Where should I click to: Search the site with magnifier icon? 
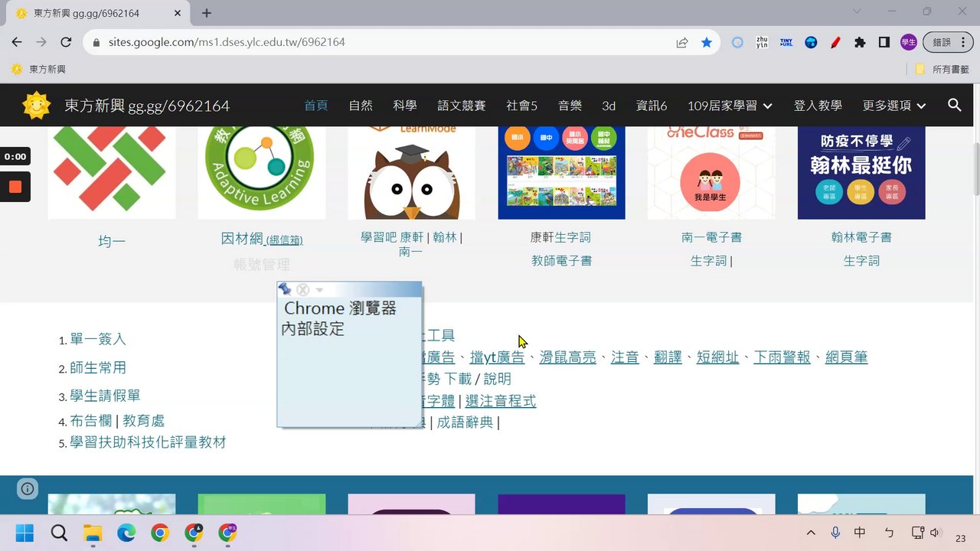click(955, 105)
